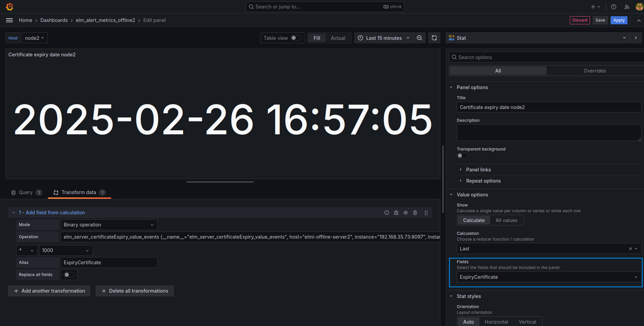Open the multiply operator dropdown
The height and width of the screenshot is (326, 644).
(27, 250)
